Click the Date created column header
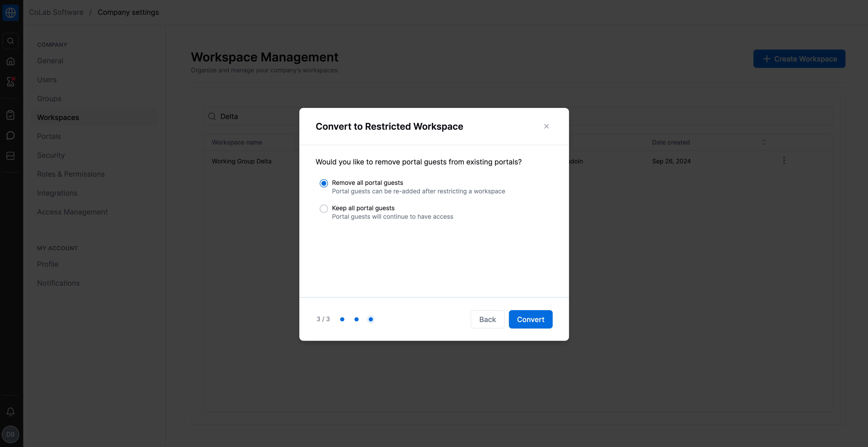The image size is (868, 447). 671,142
